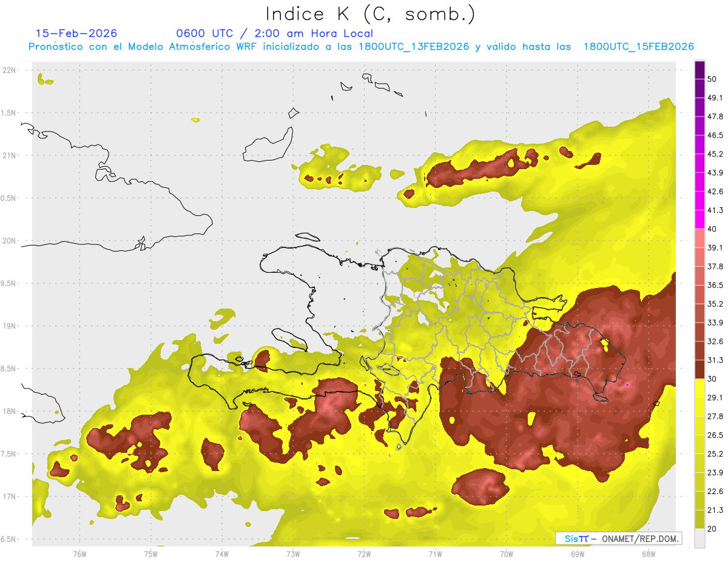The image size is (728, 562).
Task: Click latitude label "22N"
Action: [x=10, y=70]
